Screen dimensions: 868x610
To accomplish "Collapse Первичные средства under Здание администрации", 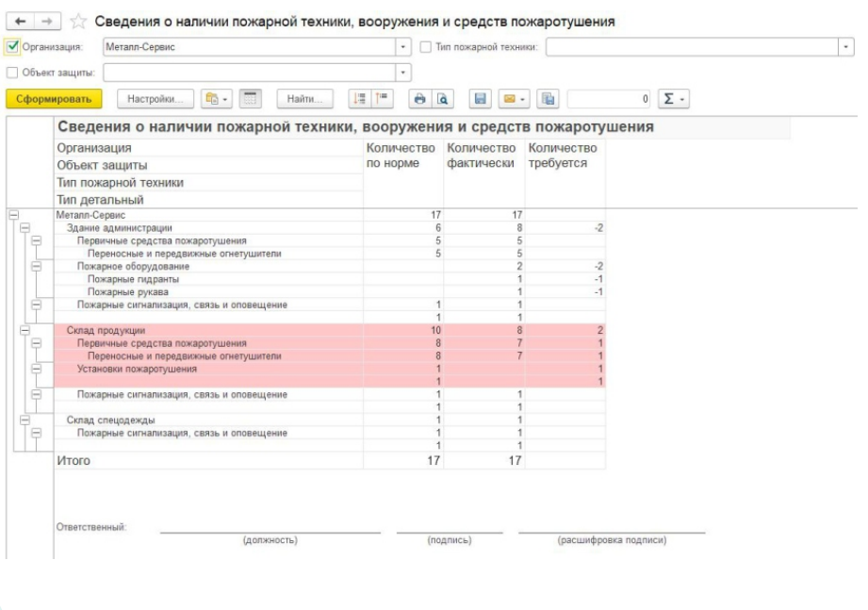I will [36, 240].
